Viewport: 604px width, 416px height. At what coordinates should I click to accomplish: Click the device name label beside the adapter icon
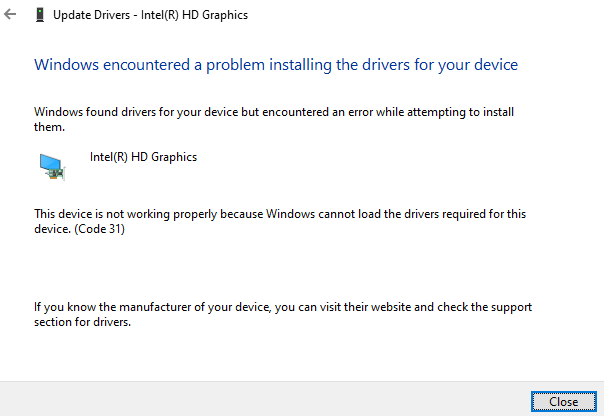tap(143, 157)
